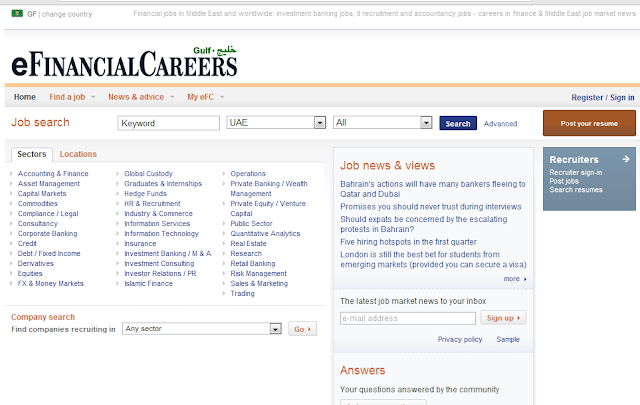This screenshot has width=640, height=405.
Task: Click the Post jobs recruiter link
Action: (x=564, y=181)
